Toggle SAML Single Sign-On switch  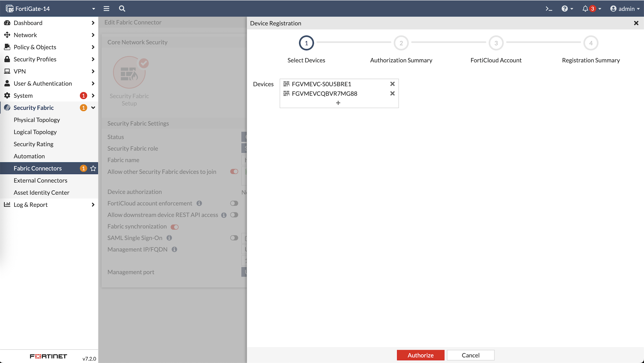tap(234, 238)
